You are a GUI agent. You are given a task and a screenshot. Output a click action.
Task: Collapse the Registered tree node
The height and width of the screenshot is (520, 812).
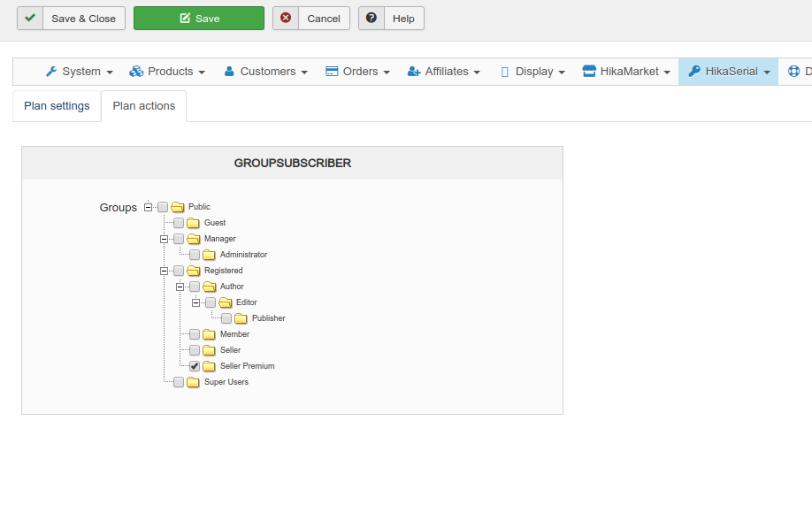(165, 271)
